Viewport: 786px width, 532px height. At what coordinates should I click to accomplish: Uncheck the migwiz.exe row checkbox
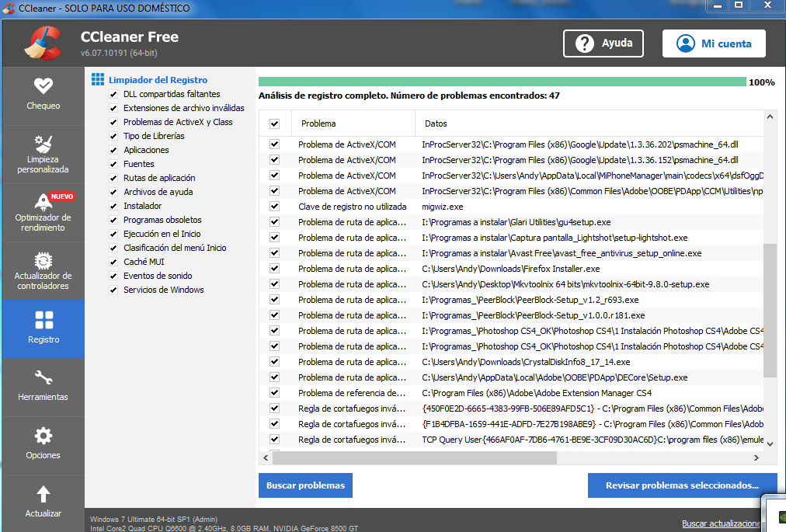(x=274, y=207)
